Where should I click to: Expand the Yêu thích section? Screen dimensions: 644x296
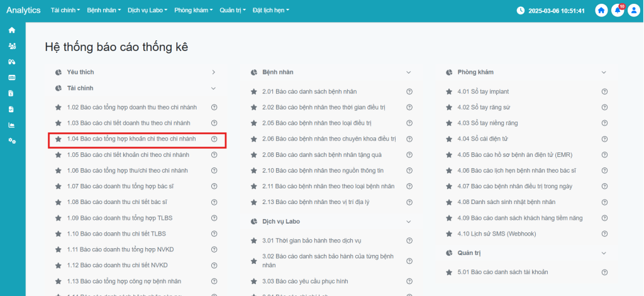pyautogui.click(x=214, y=72)
